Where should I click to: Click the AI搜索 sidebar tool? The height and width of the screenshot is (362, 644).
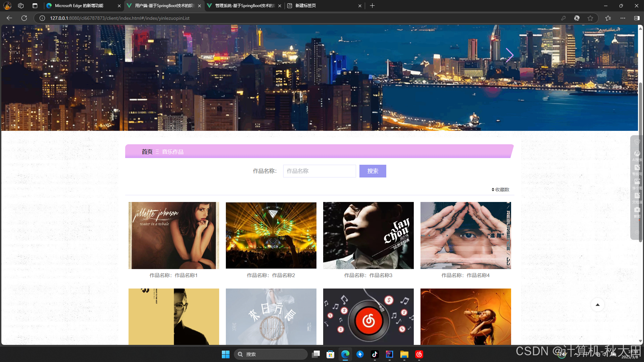click(637, 156)
